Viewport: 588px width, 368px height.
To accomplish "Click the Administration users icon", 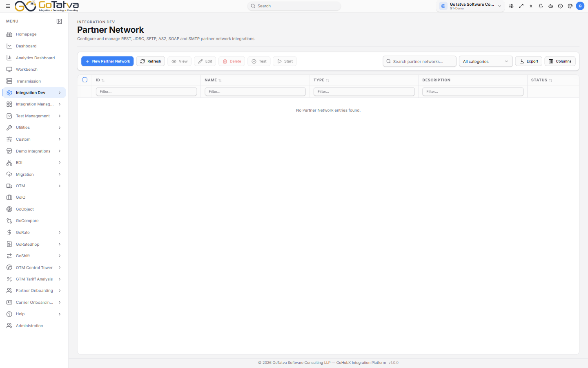I will [9, 326].
